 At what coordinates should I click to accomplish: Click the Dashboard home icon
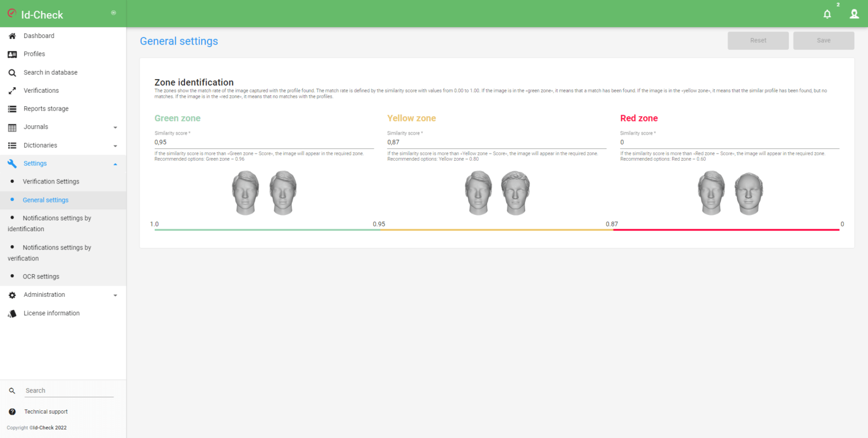(x=12, y=36)
